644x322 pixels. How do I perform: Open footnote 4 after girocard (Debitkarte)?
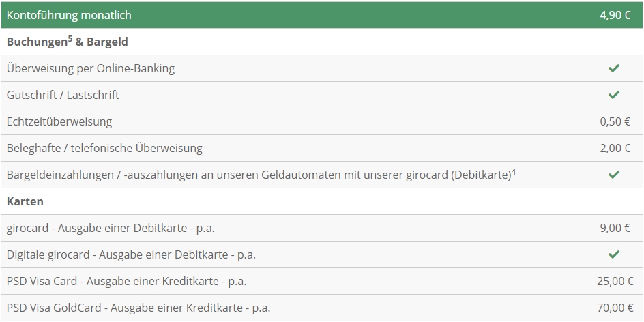513,171
